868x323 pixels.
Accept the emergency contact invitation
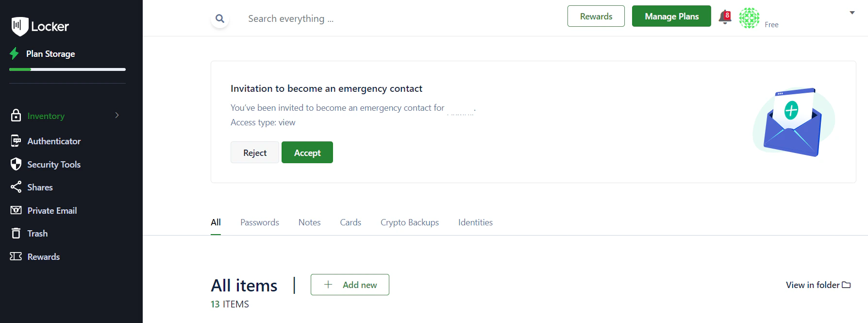point(307,152)
